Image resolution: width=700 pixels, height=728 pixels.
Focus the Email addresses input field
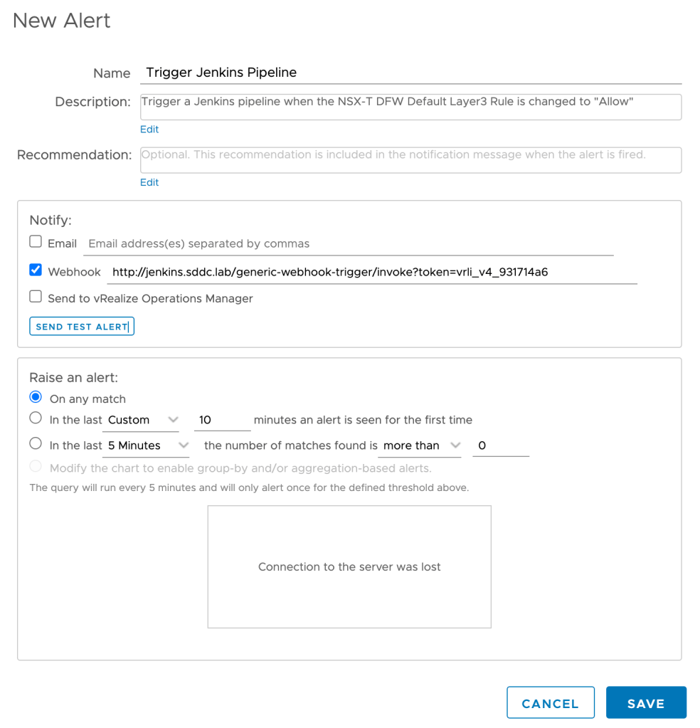[349, 243]
